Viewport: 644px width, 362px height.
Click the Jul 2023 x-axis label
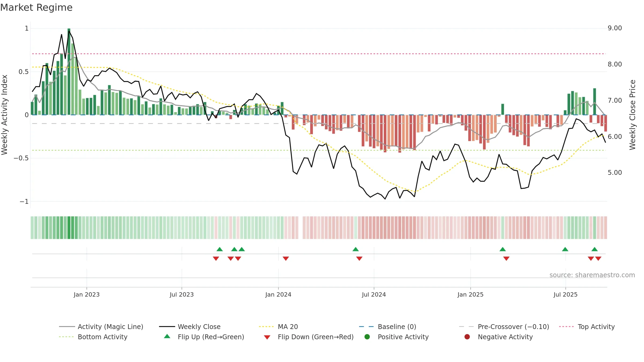click(x=182, y=294)
